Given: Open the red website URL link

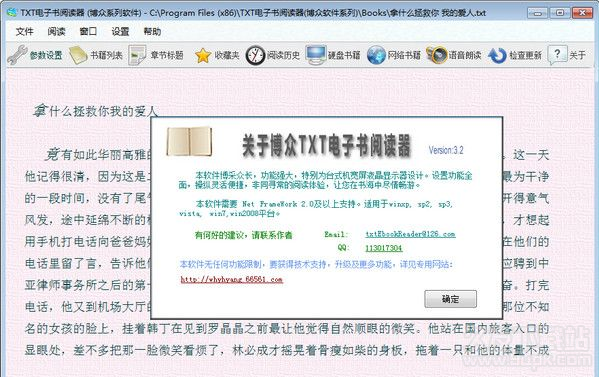Looking at the screenshot, I should tap(232, 280).
